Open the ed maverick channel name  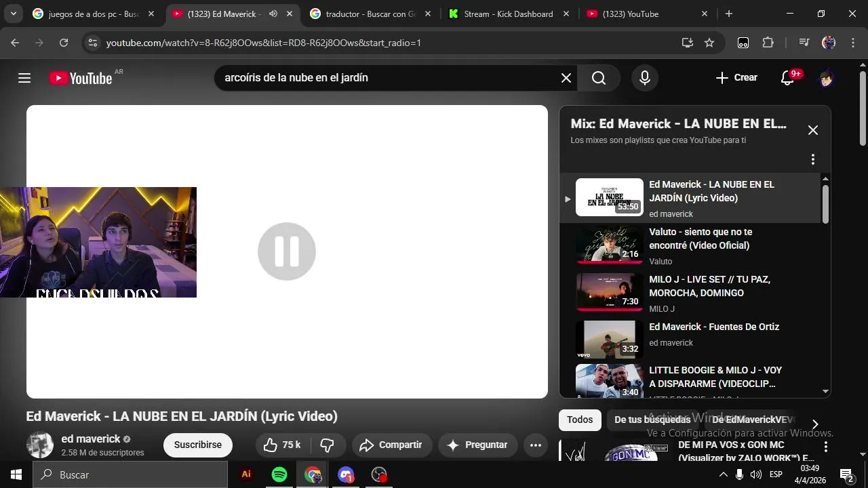[91, 439]
